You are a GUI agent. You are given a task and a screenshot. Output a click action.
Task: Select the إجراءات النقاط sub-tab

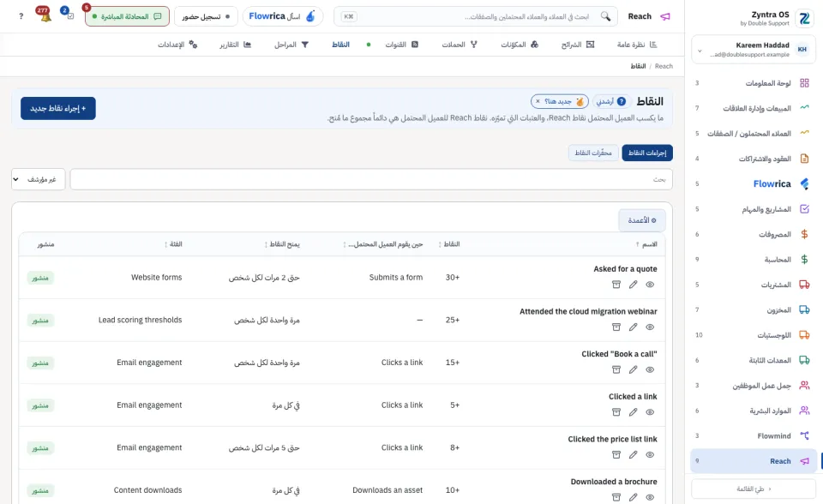[x=647, y=153]
